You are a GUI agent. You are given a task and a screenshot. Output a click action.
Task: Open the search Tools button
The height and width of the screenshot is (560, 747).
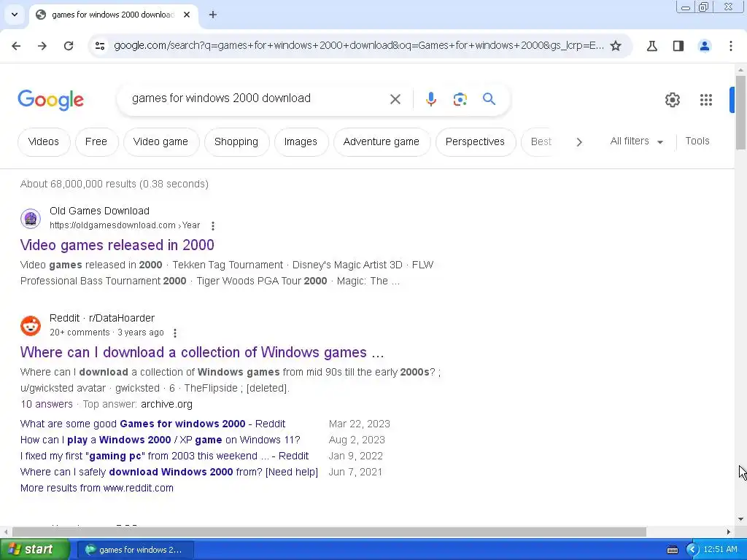point(697,141)
